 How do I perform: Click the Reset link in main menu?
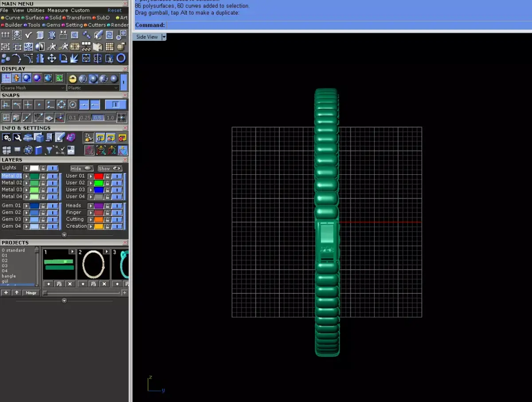coord(114,10)
